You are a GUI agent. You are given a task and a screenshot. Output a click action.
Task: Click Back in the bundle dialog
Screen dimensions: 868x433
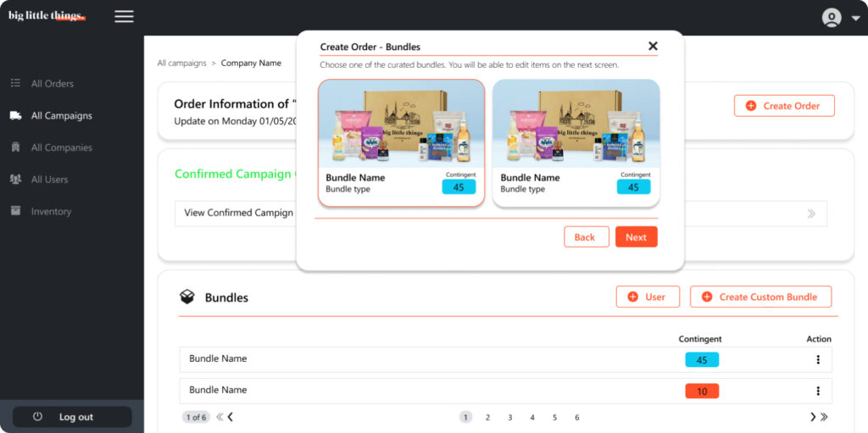tap(586, 237)
